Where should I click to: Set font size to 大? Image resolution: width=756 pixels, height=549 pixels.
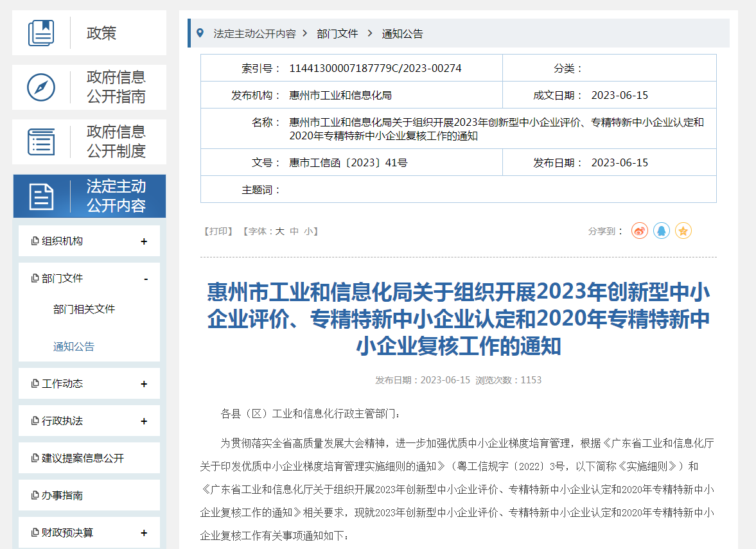point(280,231)
